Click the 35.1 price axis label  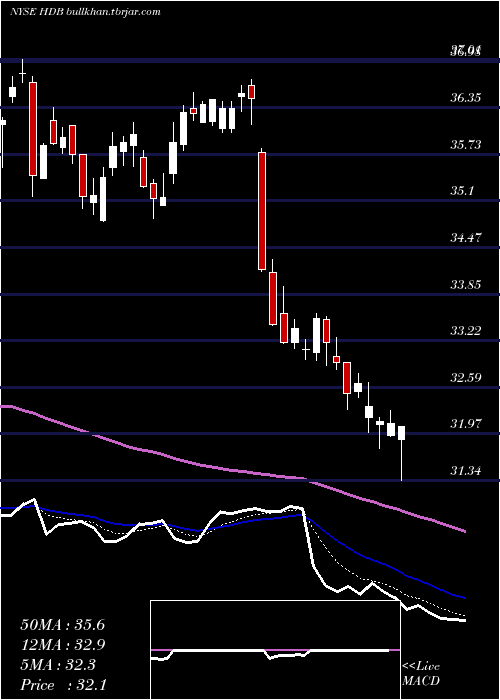(x=462, y=191)
